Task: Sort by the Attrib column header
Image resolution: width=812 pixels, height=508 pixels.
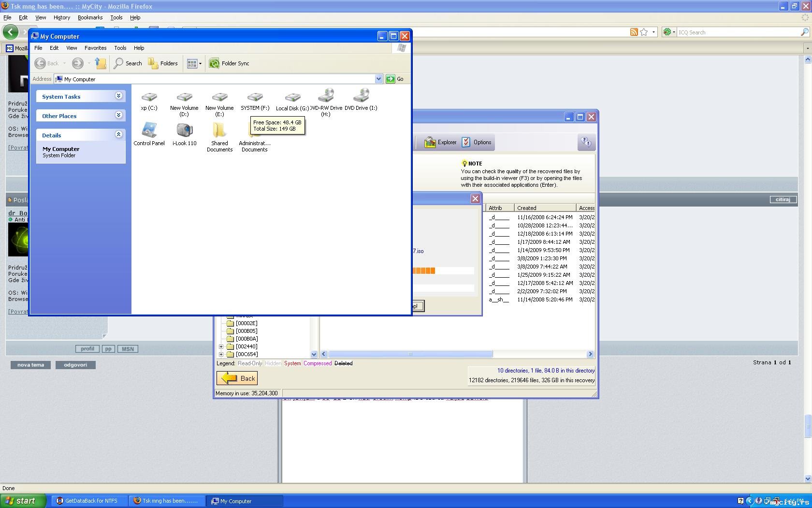Action: 500,208
